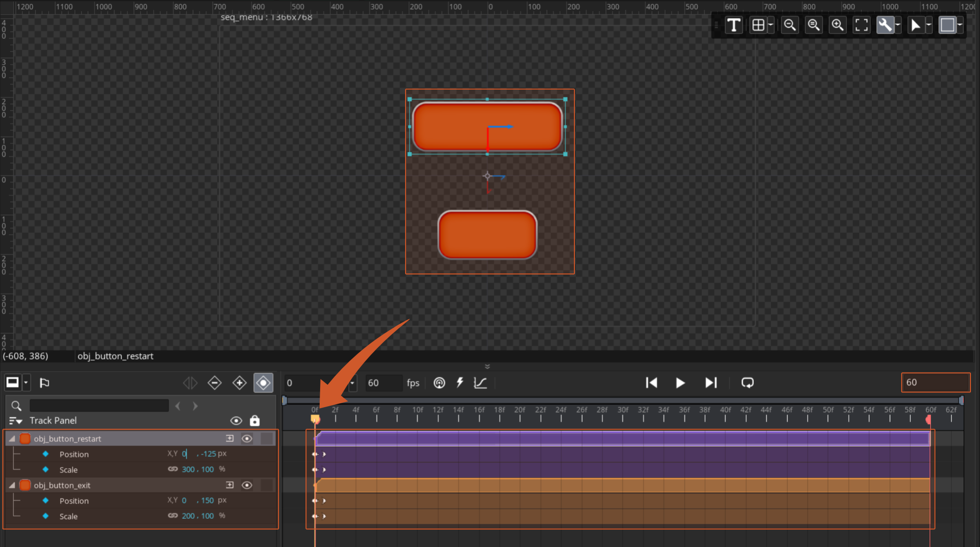Open the grid options dropdown arrow
This screenshot has width=980, height=547.
tap(771, 25)
